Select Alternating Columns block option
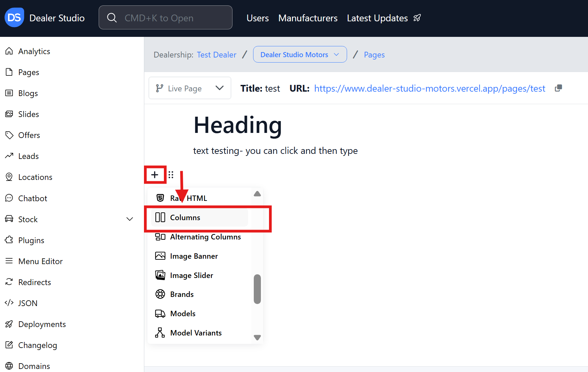Screen dimensions: 588x372 coord(205,237)
